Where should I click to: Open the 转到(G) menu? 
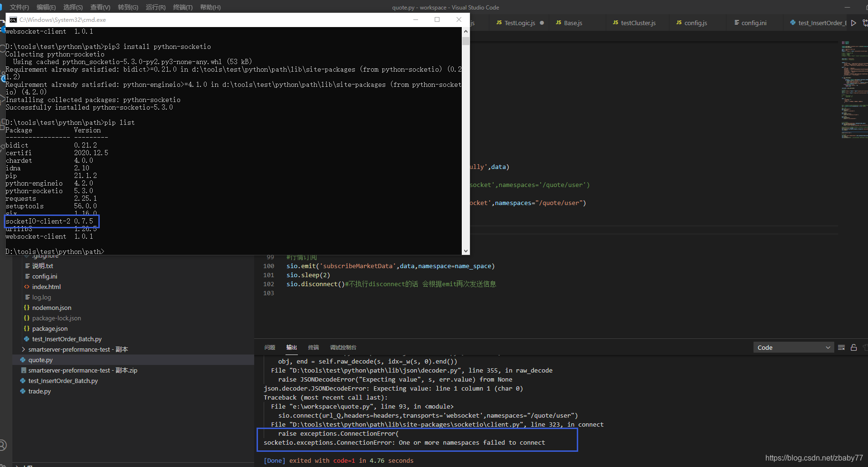128,7
